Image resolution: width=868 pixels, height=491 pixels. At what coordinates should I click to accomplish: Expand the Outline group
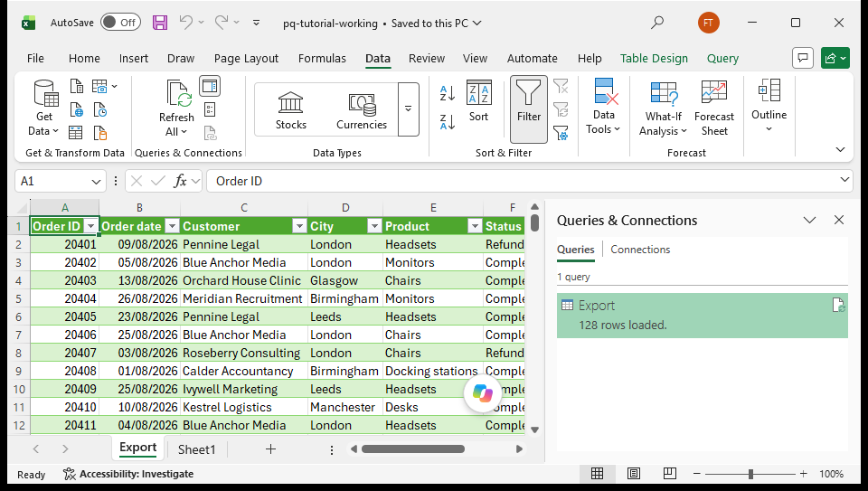coord(769,106)
